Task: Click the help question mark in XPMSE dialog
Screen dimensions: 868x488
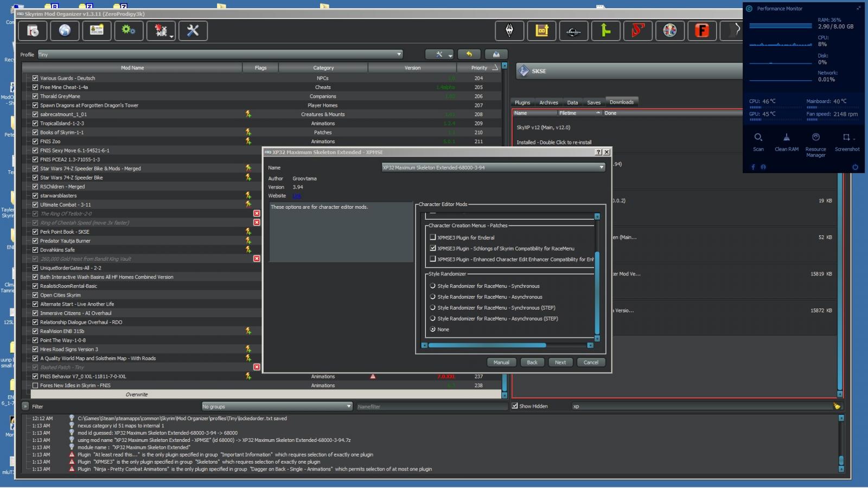Action: (598, 152)
